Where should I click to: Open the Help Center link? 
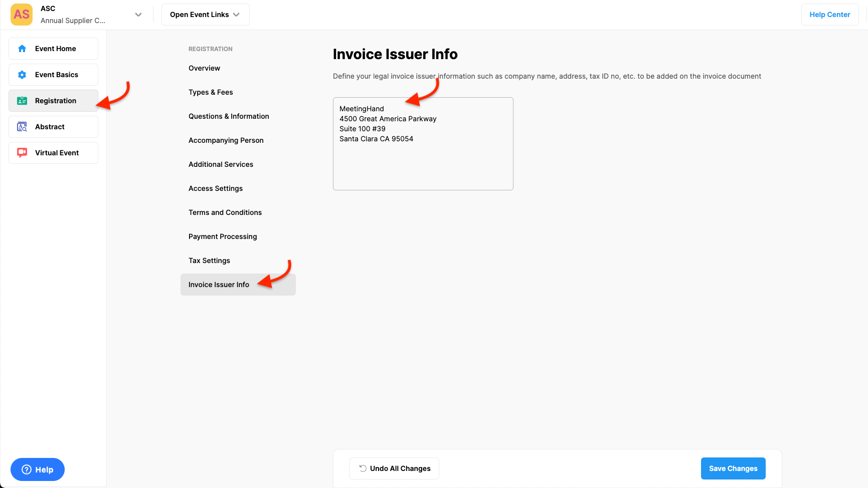[x=829, y=15]
